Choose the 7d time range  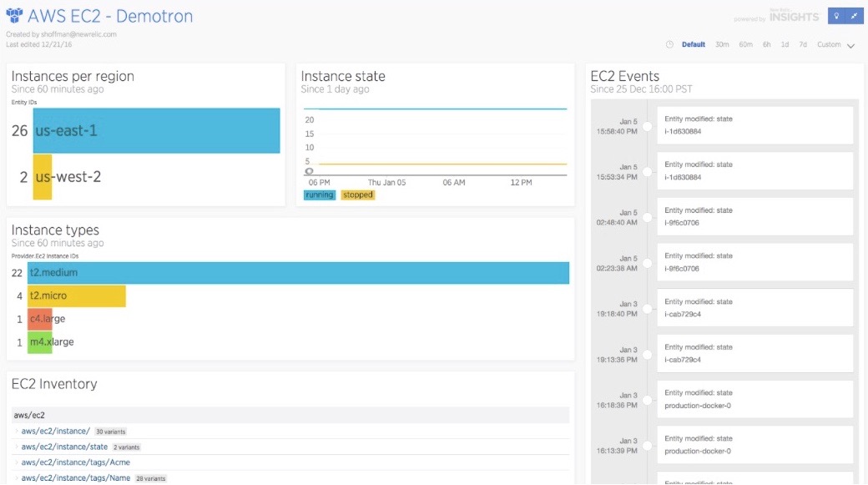click(803, 44)
